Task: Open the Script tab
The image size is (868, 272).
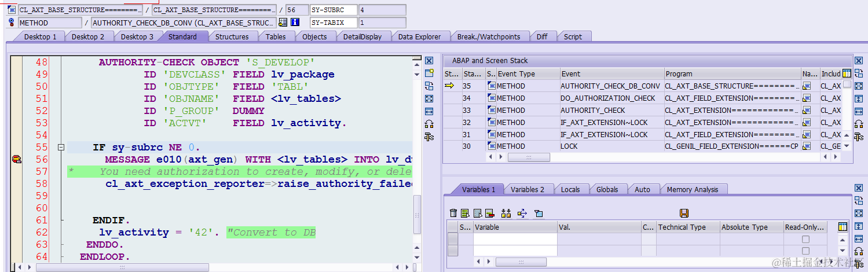Action: click(x=573, y=36)
